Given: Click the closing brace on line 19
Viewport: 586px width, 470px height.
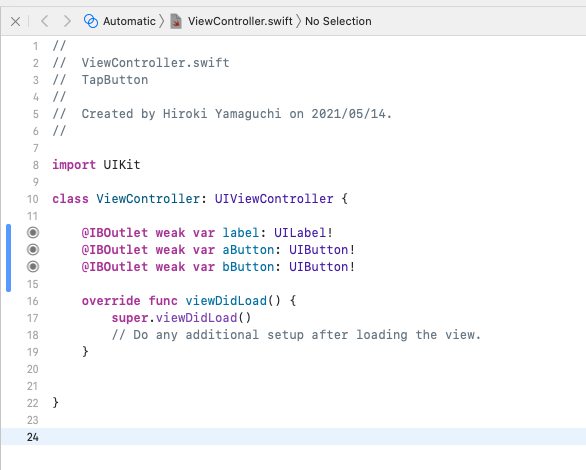Looking at the screenshot, I should 85,352.
